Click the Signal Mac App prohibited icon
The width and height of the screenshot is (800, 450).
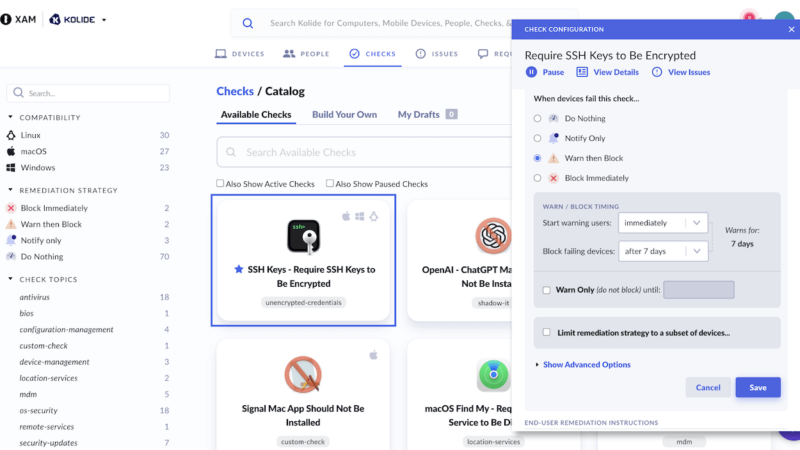click(303, 374)
